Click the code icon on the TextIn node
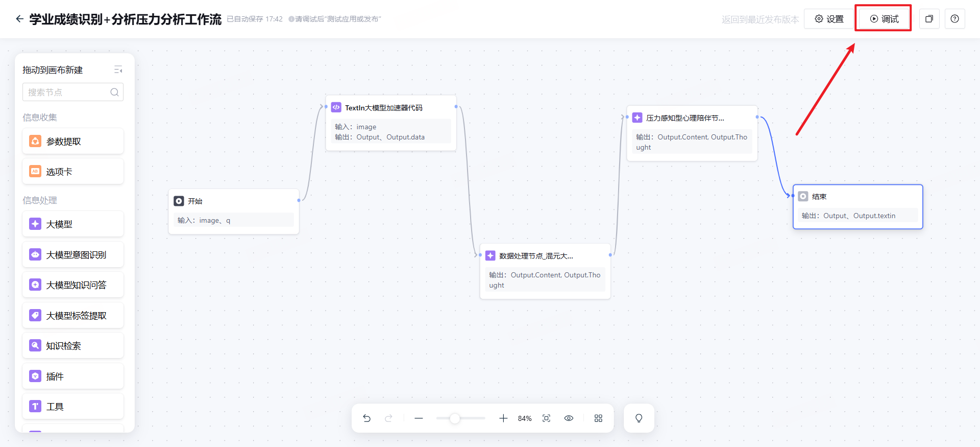 click(x=336, y=107)
